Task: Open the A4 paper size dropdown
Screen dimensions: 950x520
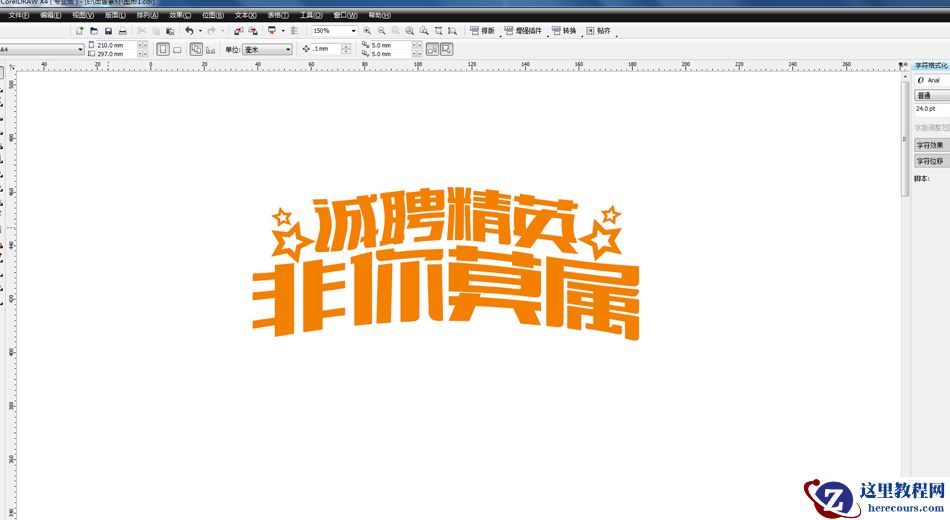Action: [x=80, y=50]
